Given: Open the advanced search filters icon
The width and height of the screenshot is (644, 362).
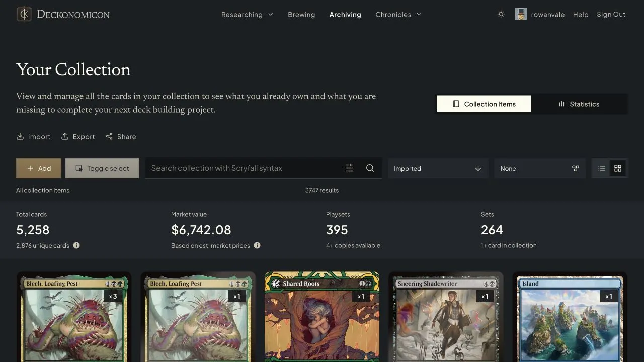Looking at the screenshot, I should pyautogui.click(x=350, y=168).
